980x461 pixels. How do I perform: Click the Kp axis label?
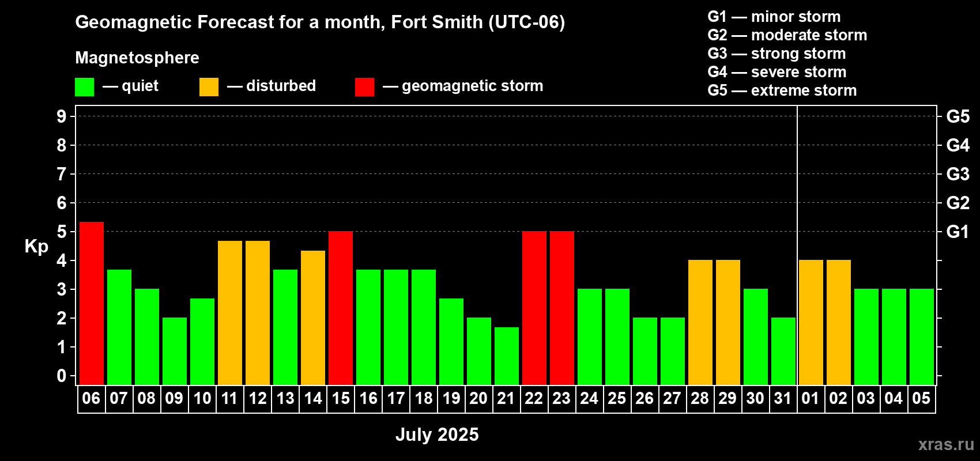point(36,247)
